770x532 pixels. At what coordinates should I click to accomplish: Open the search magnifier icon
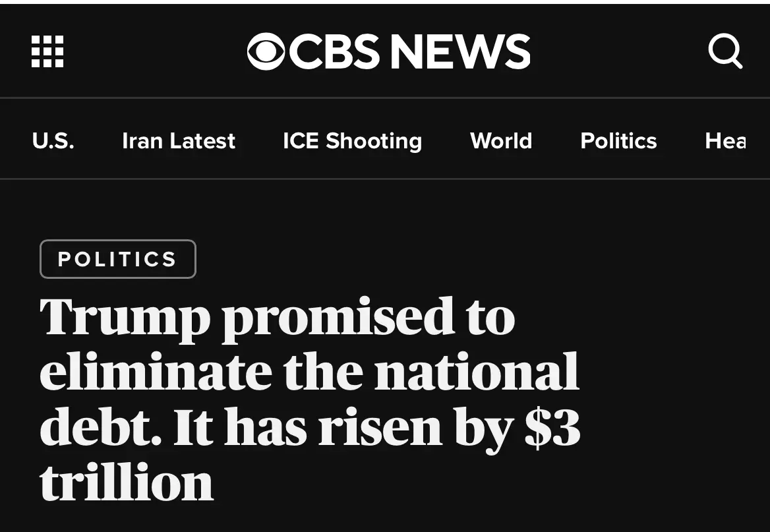pos(725,51)
